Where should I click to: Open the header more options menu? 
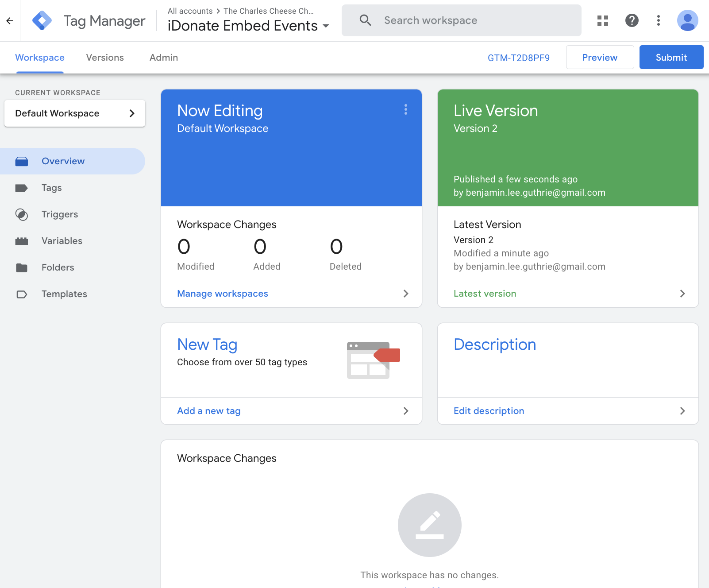(659, 20)
